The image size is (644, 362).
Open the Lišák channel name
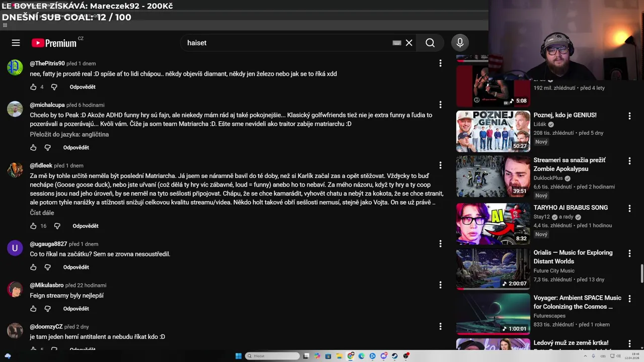(x=540, y=124)
